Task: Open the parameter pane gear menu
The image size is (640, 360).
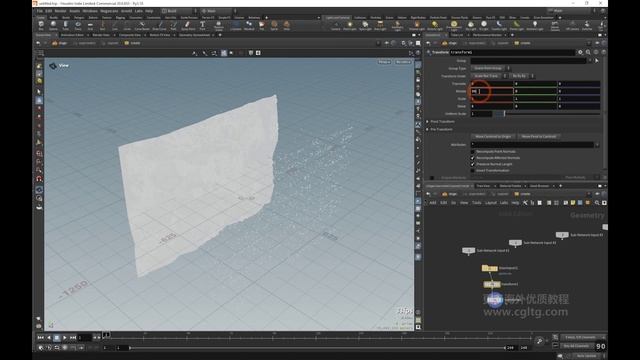Action: click(x=580, y=52)
